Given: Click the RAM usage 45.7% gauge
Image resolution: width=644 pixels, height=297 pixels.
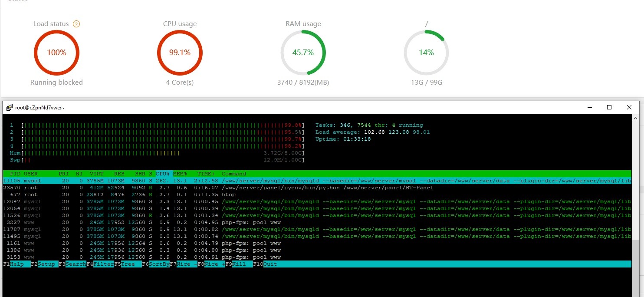Looking at the screenshot, I should point(303,53).
